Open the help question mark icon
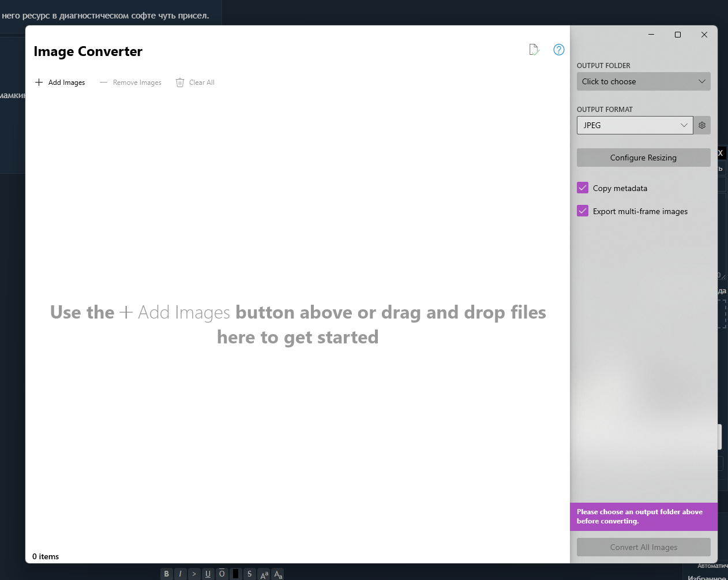 point(558,50)
